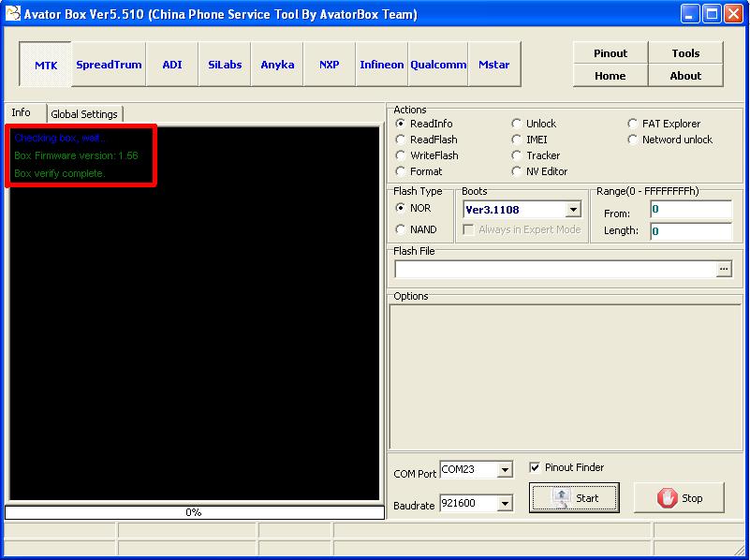Open the Global Settings tab
Viewport: 750px width, 560px height.
pyautogui.click(x=84, y=114)
